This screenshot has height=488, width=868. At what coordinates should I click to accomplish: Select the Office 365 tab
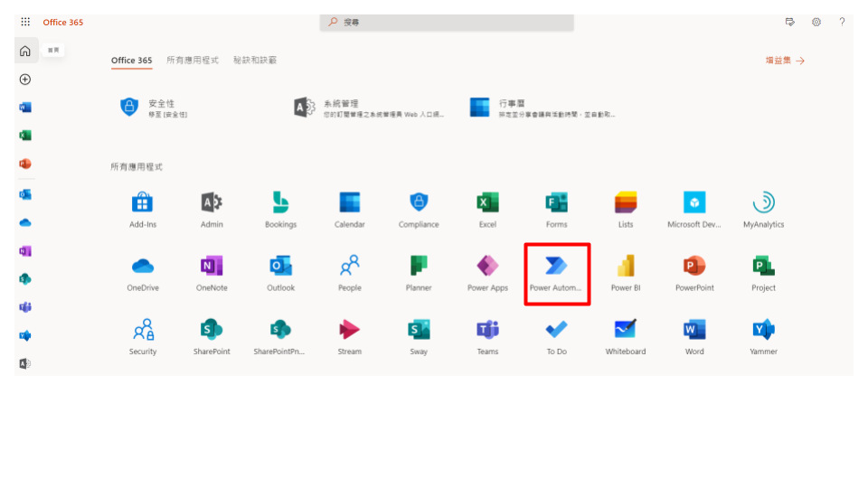pyautogui.click(x=132, y=61)
